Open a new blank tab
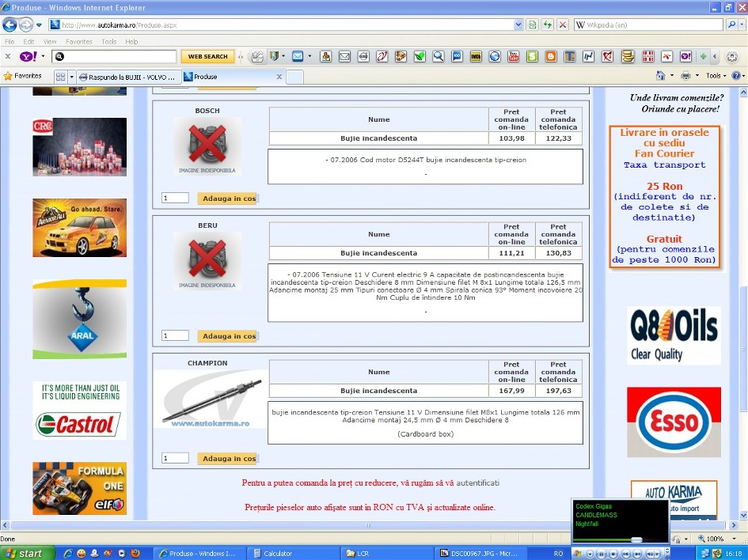This screenshot has width=748, height=560. [294, 77]
